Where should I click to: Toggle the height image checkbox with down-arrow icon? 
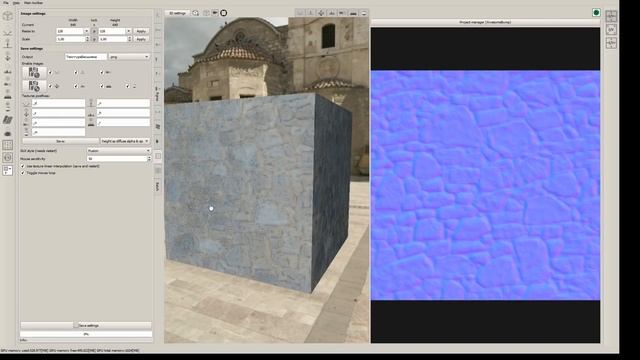click(50, 86)
